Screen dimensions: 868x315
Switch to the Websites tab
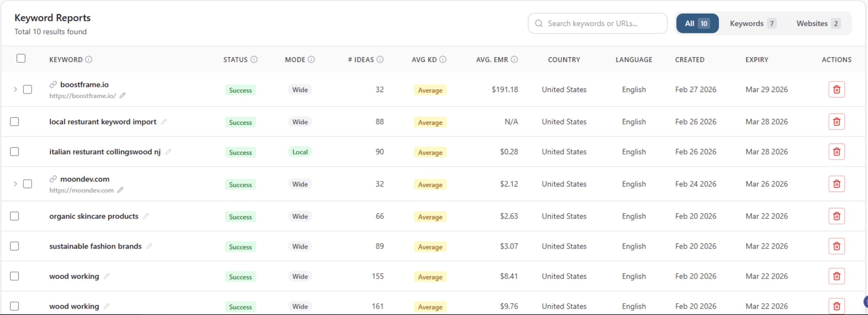pyautogui.click(x=818, y=24)
